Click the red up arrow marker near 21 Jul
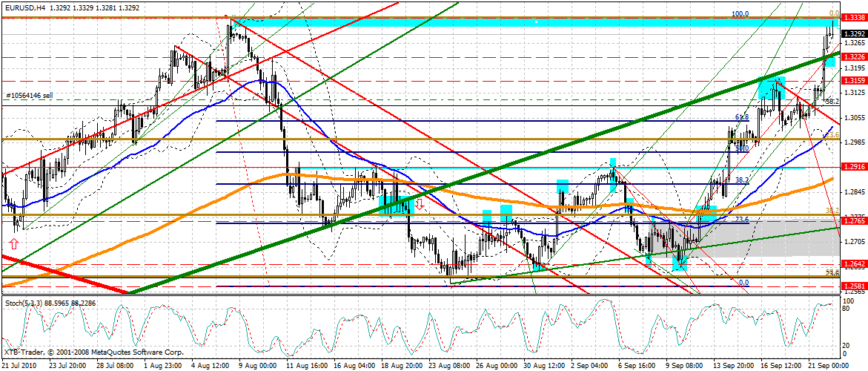Screen dimensions: 868x371 [14, 243]
